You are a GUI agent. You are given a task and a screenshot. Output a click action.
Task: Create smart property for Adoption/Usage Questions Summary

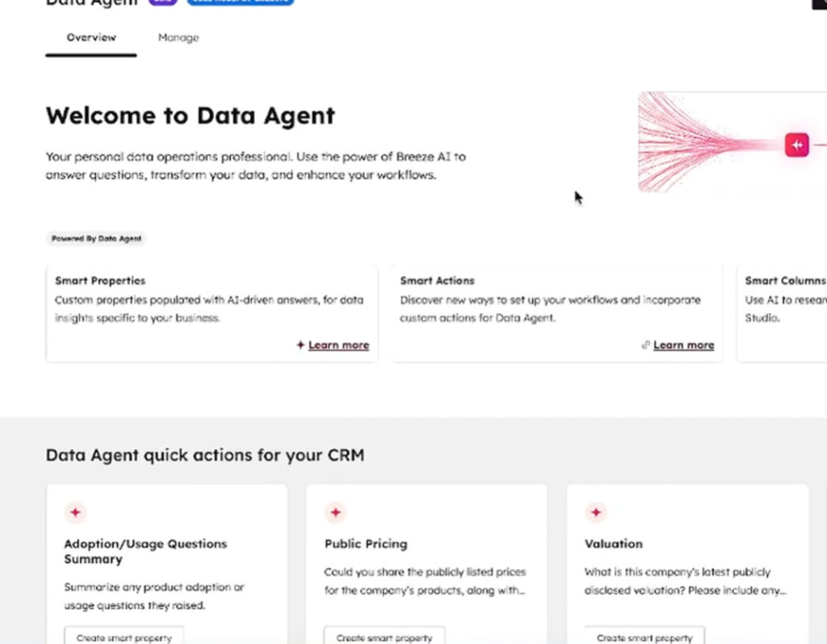[x=124, y=637]
